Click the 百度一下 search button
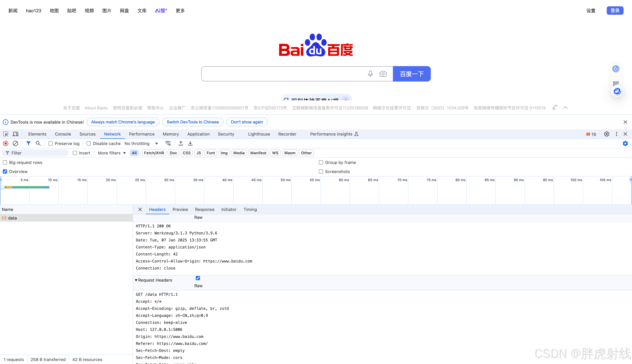This screenshot has height=364, width=632. pyautogui.click(x=412, y=74)
